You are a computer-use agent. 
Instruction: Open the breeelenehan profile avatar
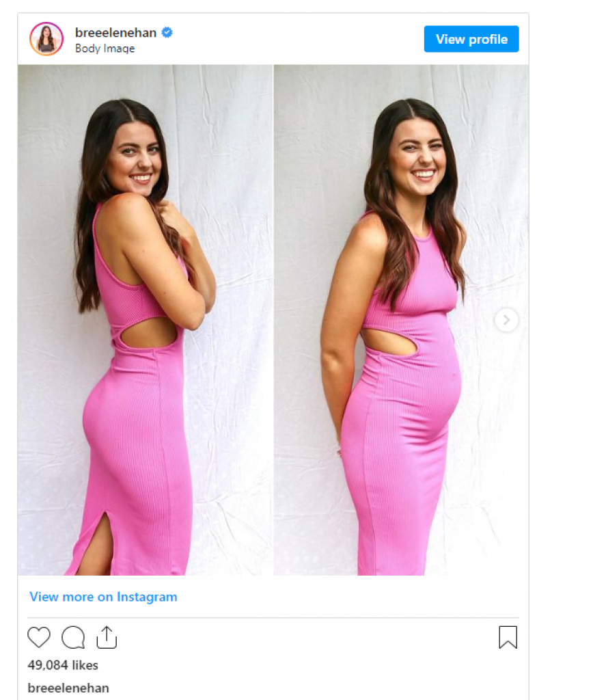coord(46,39)
